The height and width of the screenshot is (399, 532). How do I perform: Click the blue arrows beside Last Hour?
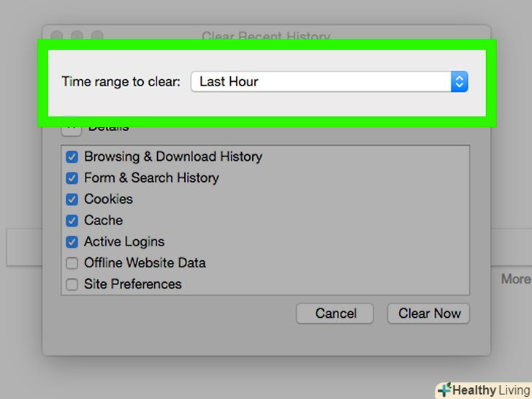(459, 81)
